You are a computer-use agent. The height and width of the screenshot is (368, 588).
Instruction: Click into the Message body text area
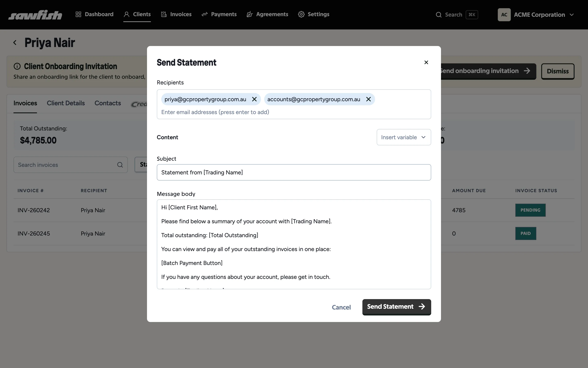click(294, 244)
